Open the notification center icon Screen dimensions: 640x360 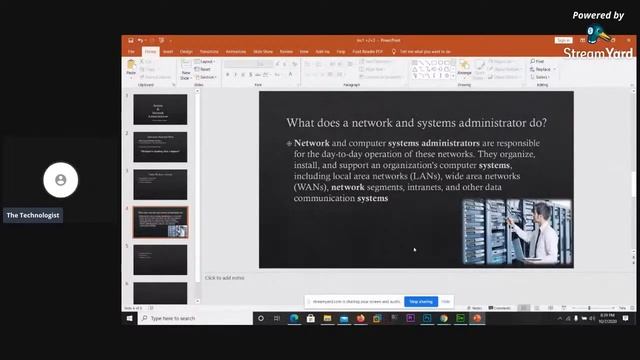[625, 318]
